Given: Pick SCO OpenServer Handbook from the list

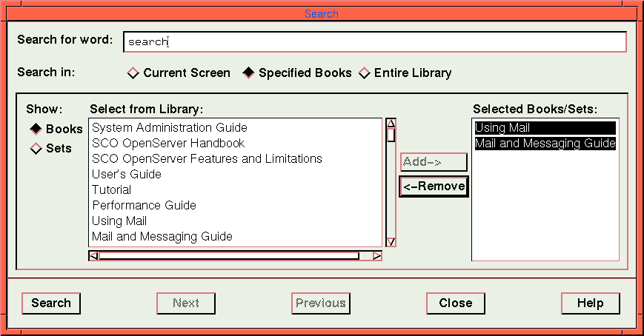Looking at the screenshot, I should (168, 143).
